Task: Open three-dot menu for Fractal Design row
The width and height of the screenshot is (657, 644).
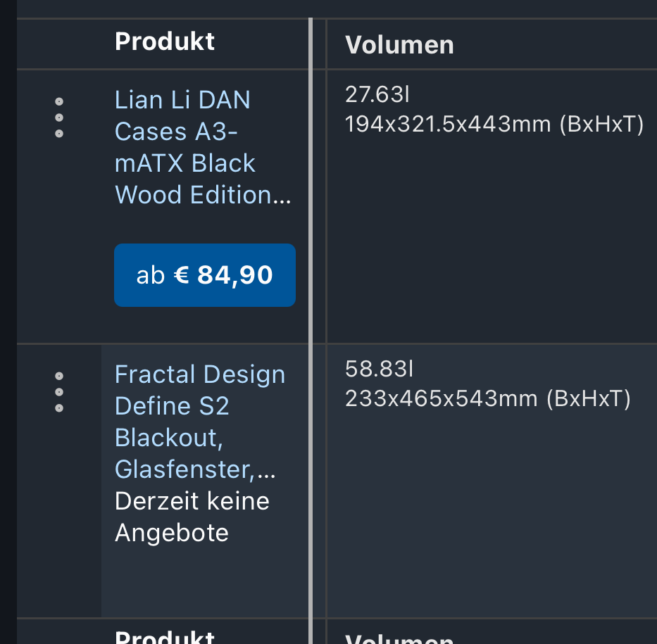Action: [x=59, y=392]
